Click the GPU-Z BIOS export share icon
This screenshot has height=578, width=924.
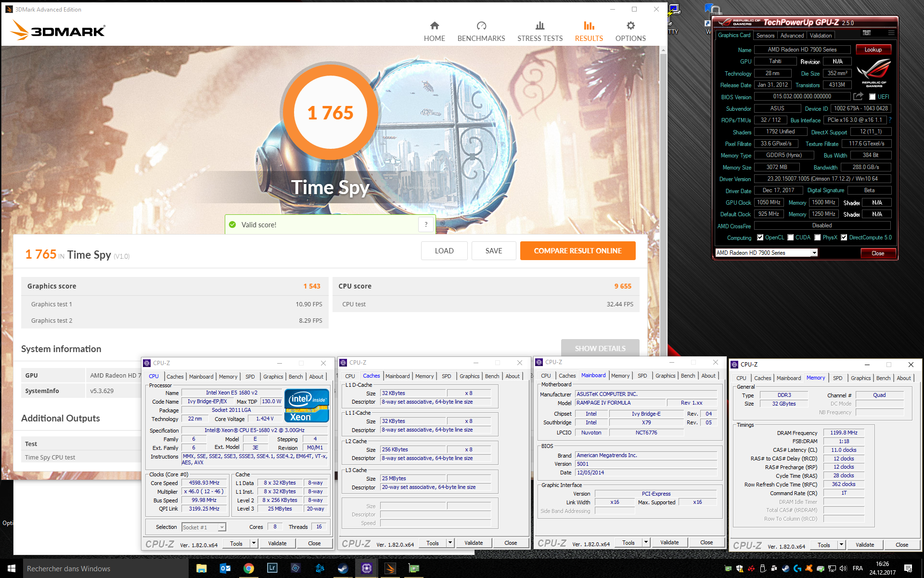(858, 96)
